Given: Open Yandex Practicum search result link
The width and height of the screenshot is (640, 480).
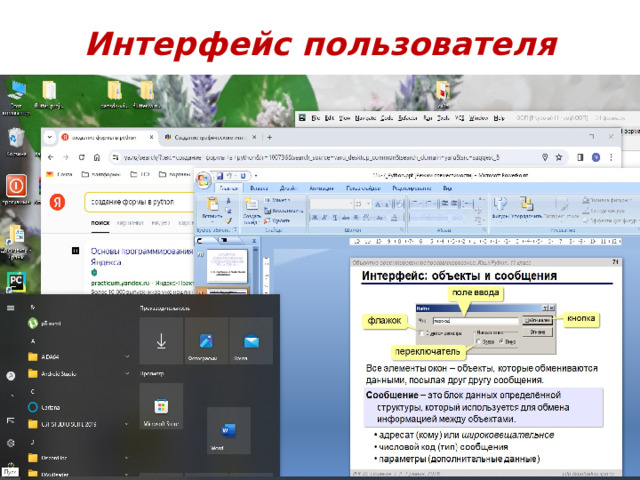Looking at the screenshot, I should [141, 256].
